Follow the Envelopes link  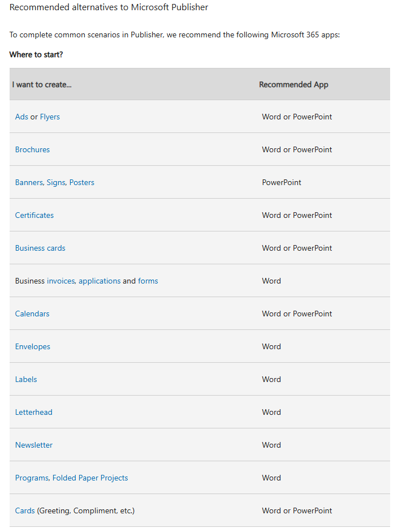tap(33, 346)
